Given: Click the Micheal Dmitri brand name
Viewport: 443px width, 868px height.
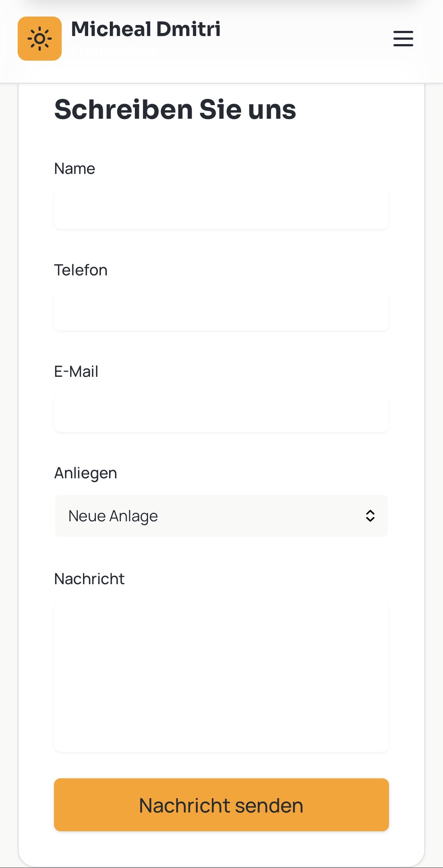Looking at the screenshot, I should click(145, 29).
